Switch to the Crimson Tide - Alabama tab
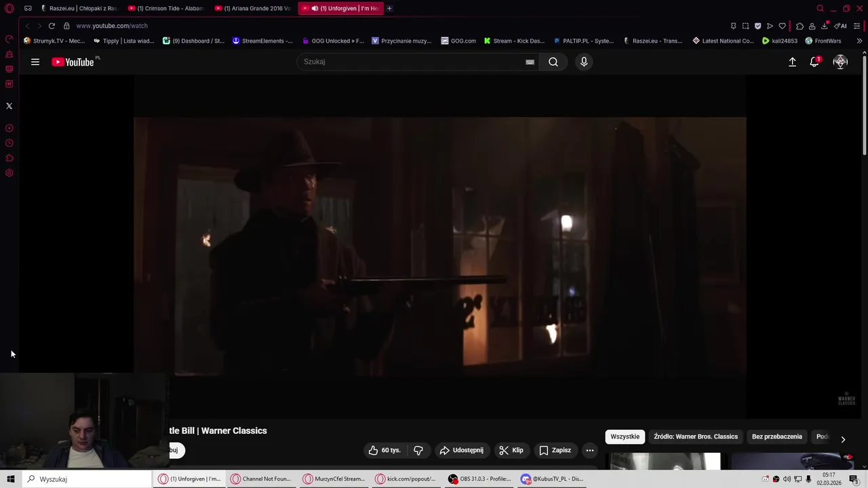 [x=166, y=8]
